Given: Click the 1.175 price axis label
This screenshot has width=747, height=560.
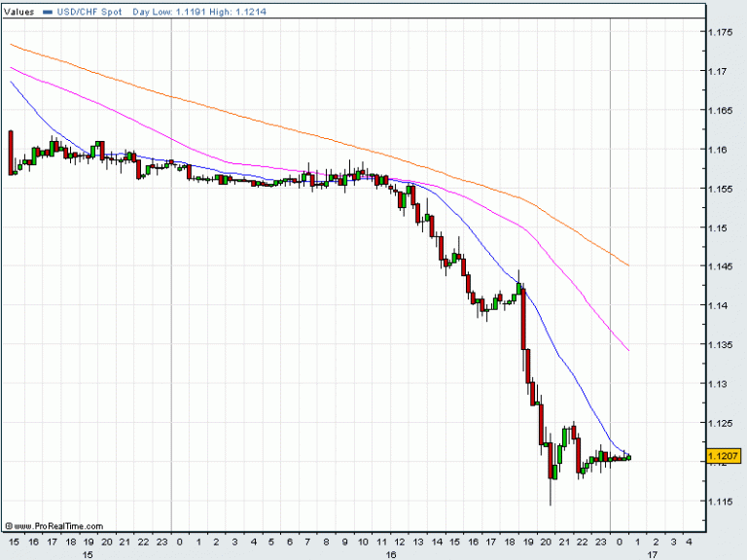Looking at the screenshot, I should [721, 32].
